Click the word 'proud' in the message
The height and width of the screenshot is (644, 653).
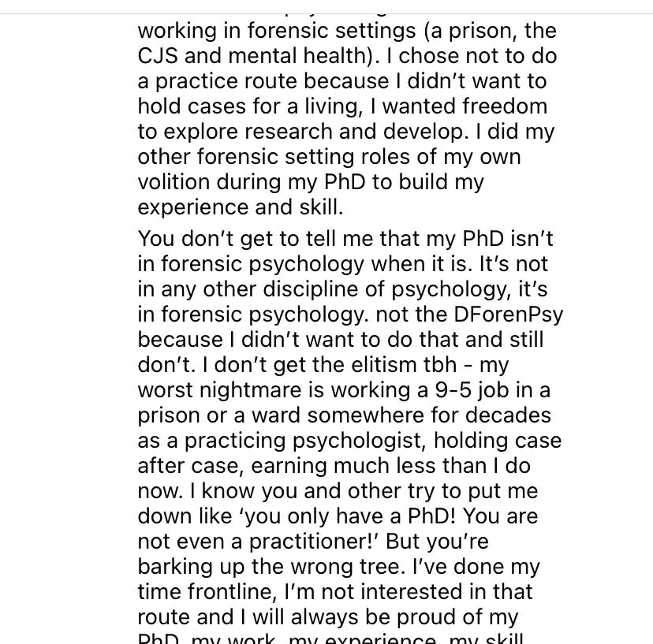424,618
